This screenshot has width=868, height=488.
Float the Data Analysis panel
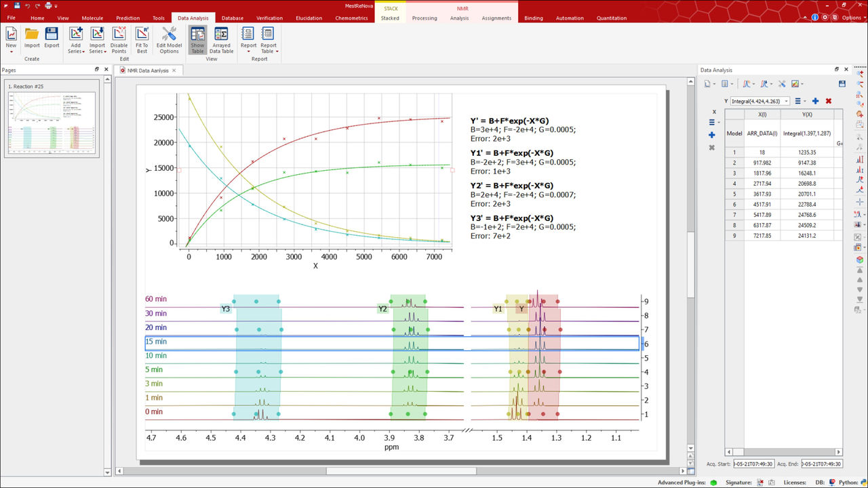coord(837,70)
